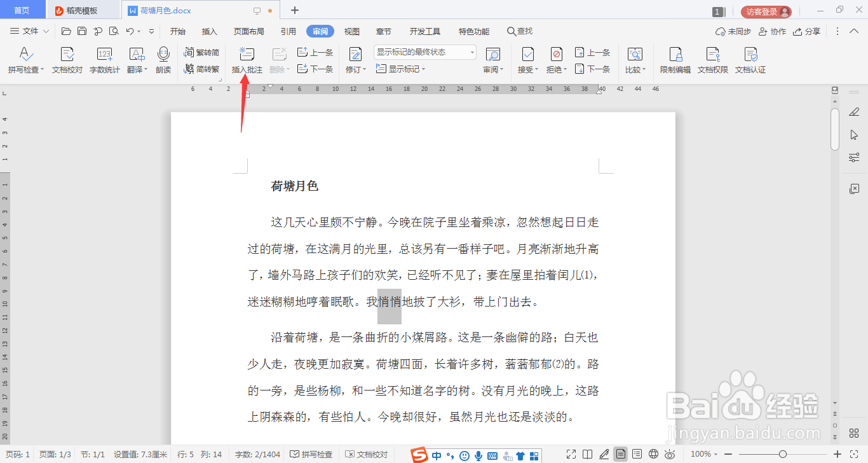Go to previous comment (上一条) beside 删除
The width and height of the screenshot is (868, 463).
[316, 53]
